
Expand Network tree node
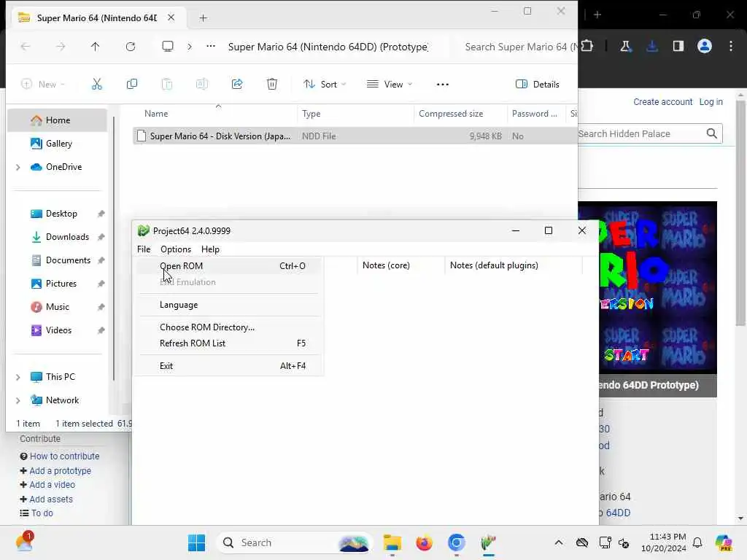point(18,400)
